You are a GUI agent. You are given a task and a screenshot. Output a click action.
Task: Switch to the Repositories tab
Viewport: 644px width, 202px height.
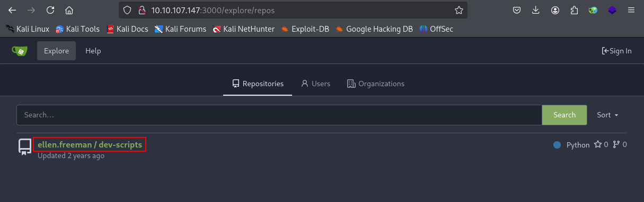tap(258, 84)
